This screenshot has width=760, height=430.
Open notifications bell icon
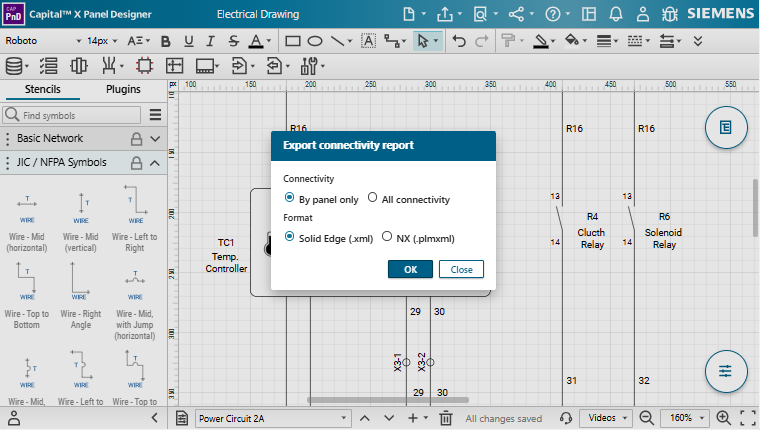pyautogui.click(x=616, y=14)
